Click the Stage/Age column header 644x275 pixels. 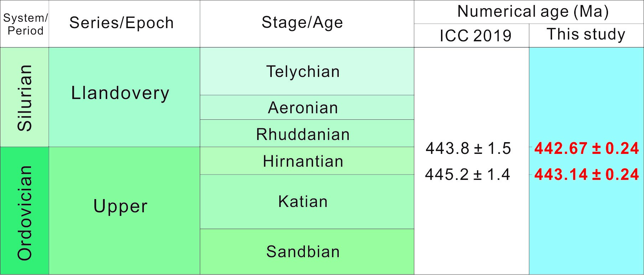point(302,22)
